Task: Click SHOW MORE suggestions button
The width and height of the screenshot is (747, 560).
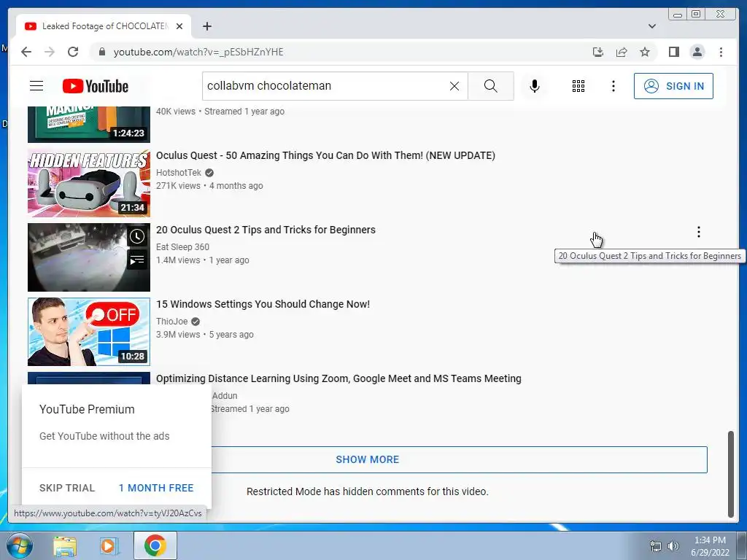Action: coord(368,459)
